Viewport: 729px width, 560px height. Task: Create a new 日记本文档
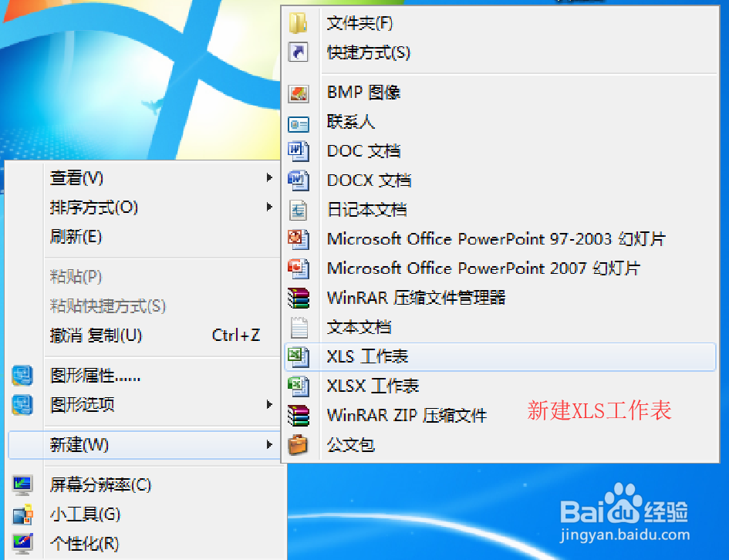500,210
